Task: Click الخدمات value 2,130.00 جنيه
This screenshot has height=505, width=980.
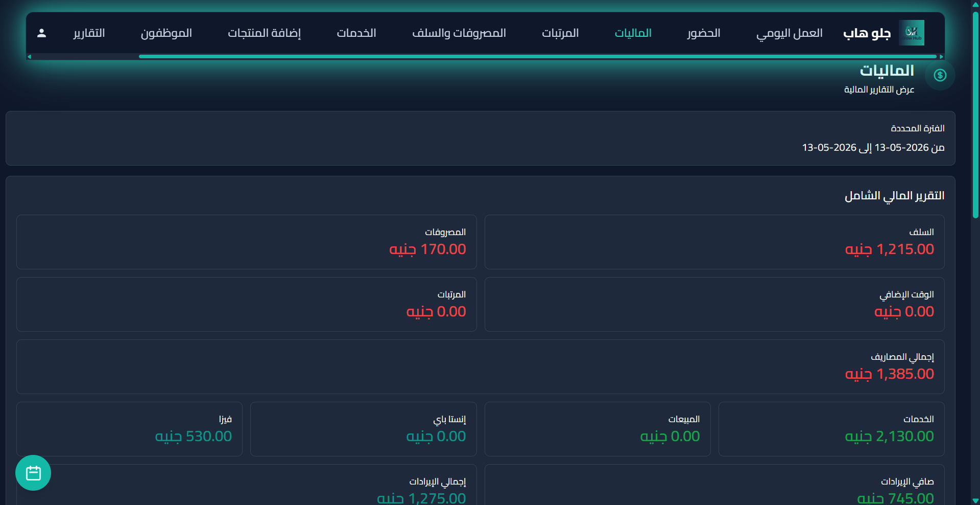Action: [890, 437]
